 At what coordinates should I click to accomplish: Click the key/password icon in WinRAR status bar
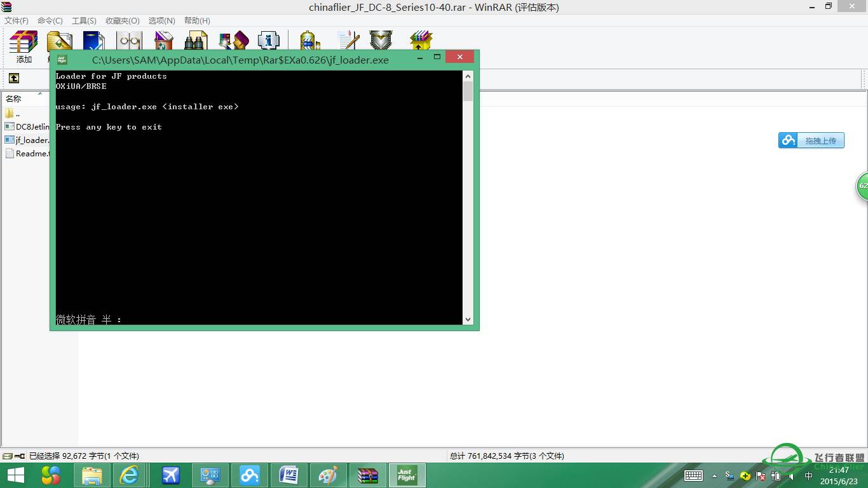20,456
